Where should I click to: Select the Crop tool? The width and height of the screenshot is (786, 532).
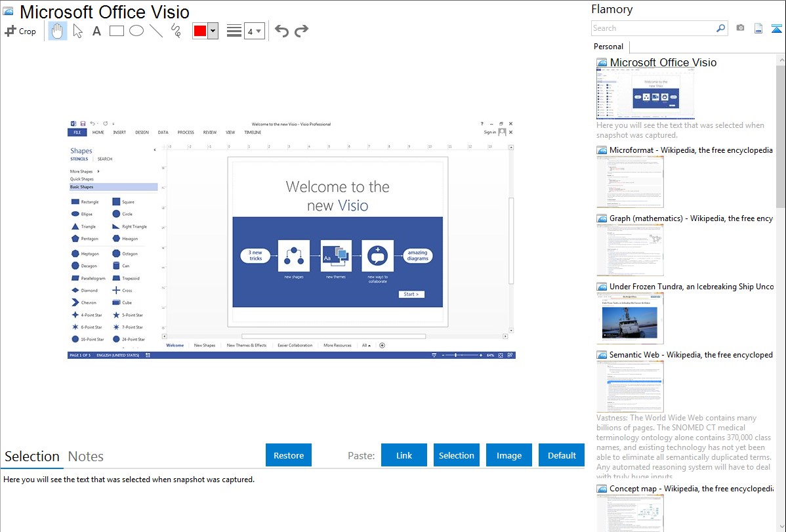(x=20, y=31)
